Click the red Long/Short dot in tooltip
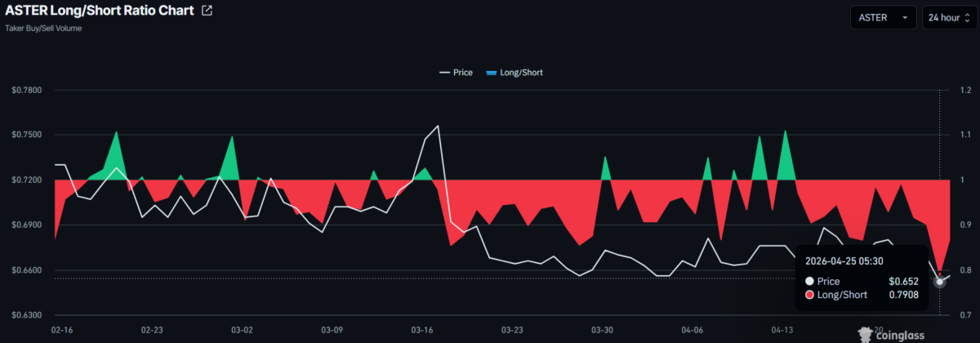980x343 pixels. [x=808, y=294]
